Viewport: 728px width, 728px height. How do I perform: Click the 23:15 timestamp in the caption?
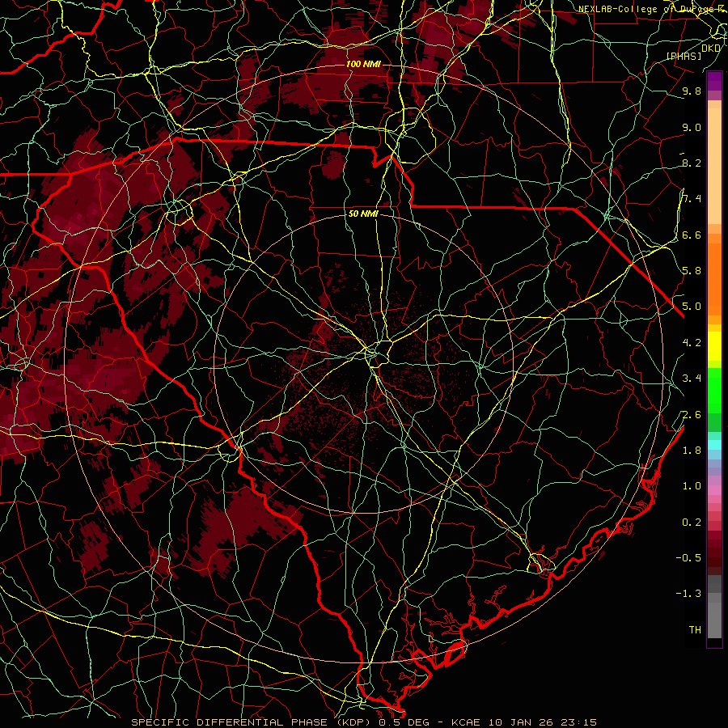[578, 722]
